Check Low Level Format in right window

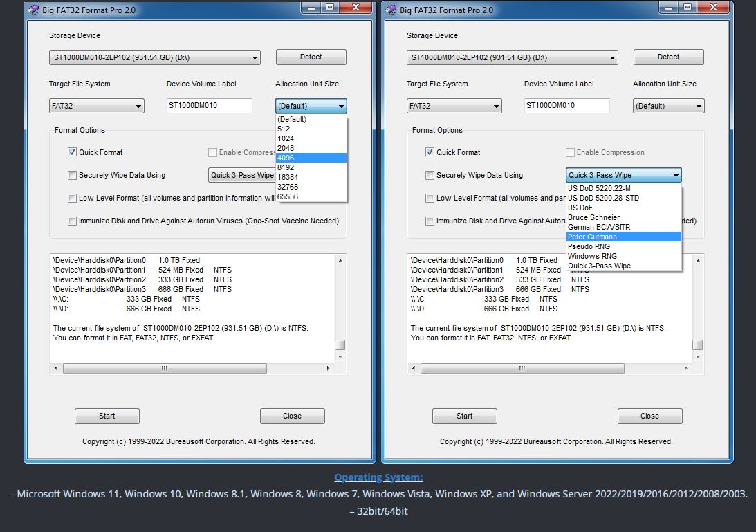(x=430, y=198)
